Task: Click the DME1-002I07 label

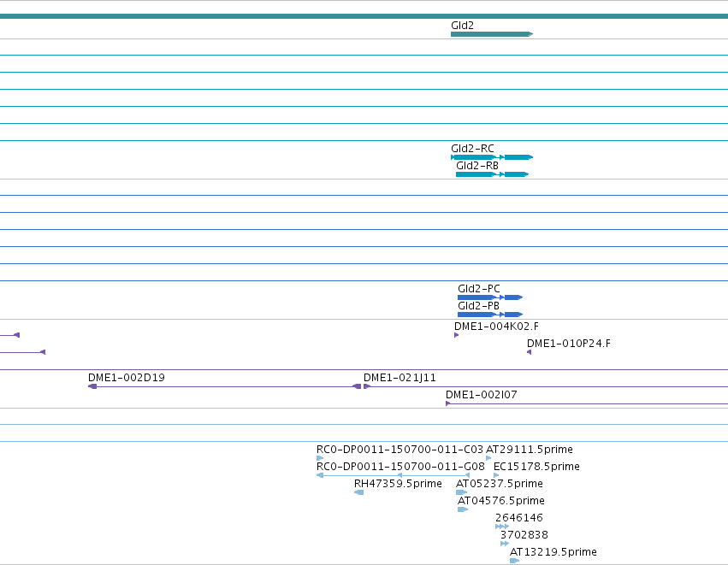Action: pos(482,395)
